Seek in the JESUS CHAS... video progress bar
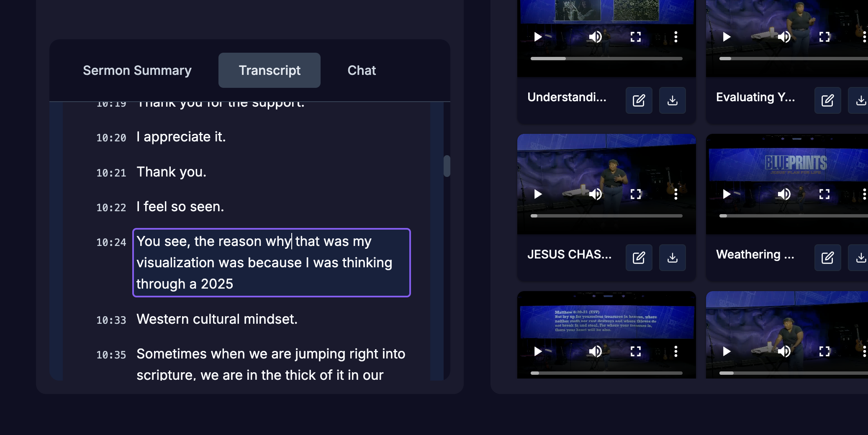868x435 pixels. (x=606, y=216)
